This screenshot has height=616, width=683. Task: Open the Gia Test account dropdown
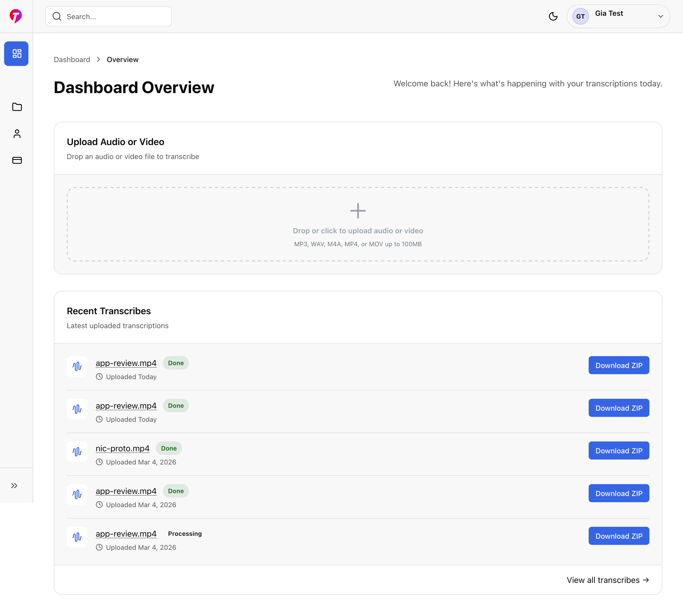[660, 16]
